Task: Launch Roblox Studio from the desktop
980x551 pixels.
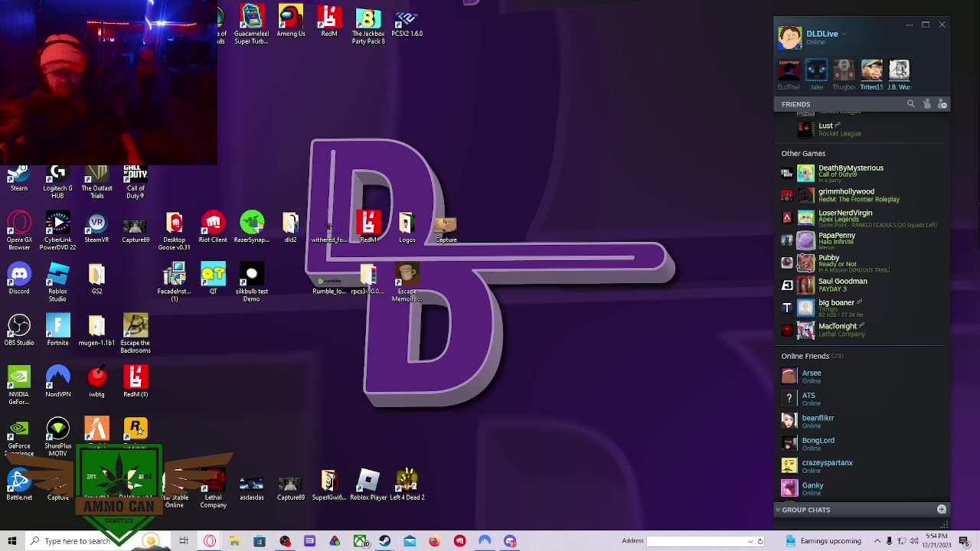Action: coord(58,282)
